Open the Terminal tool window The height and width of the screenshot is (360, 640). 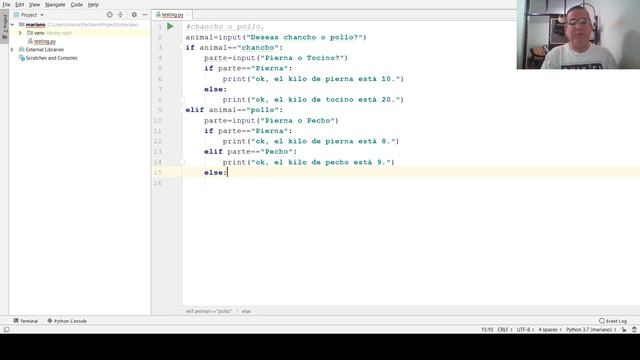point(26,321)
